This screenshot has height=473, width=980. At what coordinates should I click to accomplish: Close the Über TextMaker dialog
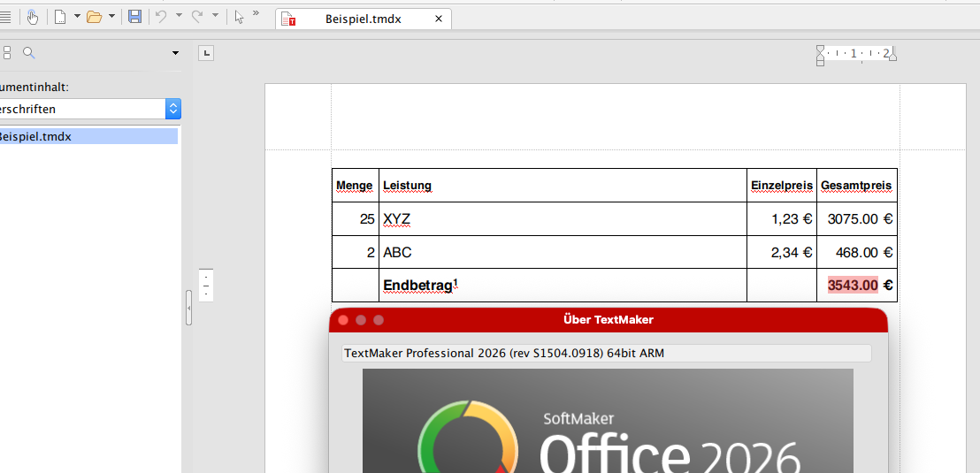[343, 320]
